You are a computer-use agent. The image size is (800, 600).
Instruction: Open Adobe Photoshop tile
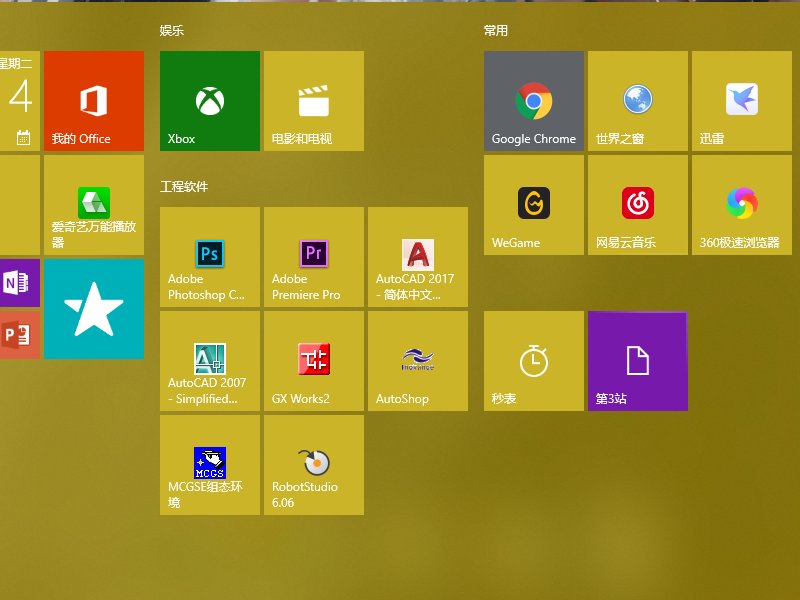(x=210, y=257)
